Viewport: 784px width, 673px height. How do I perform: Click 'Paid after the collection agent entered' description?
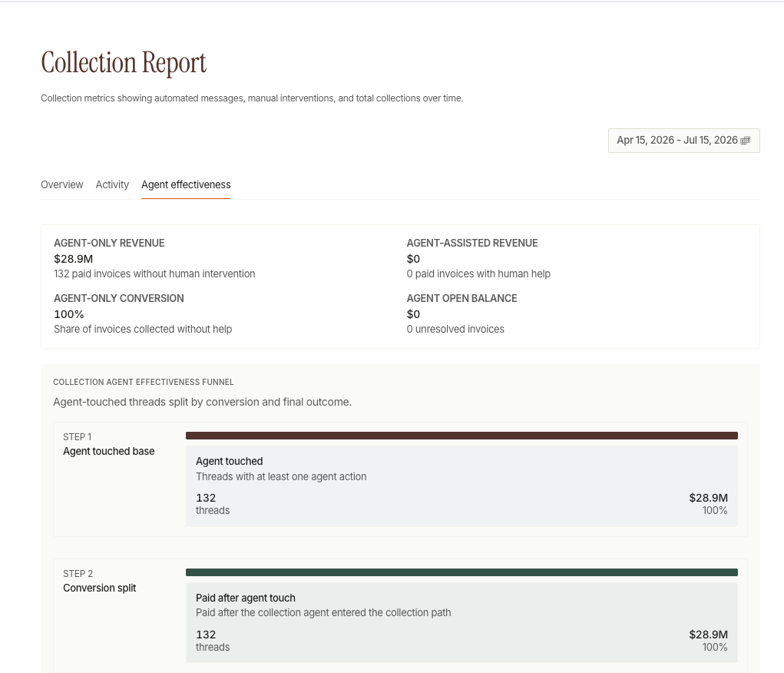click(x=323, y=613)
